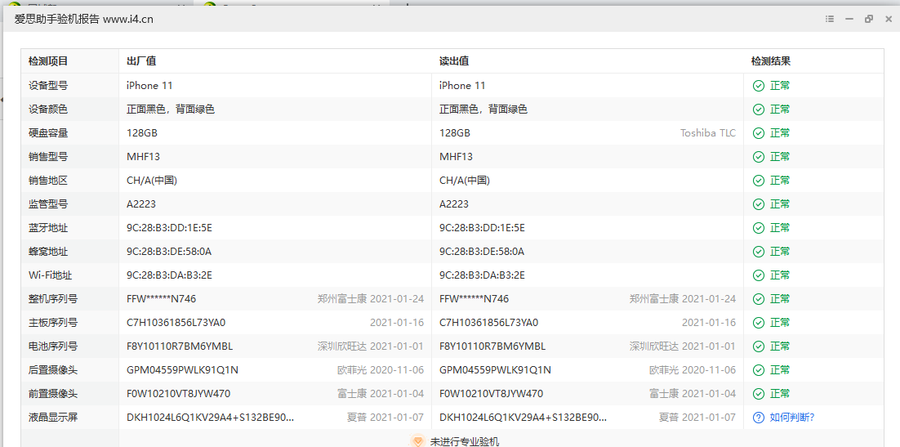Click the green check icon in 销售地区 row
Screen dimensions: 900x447
759,180
